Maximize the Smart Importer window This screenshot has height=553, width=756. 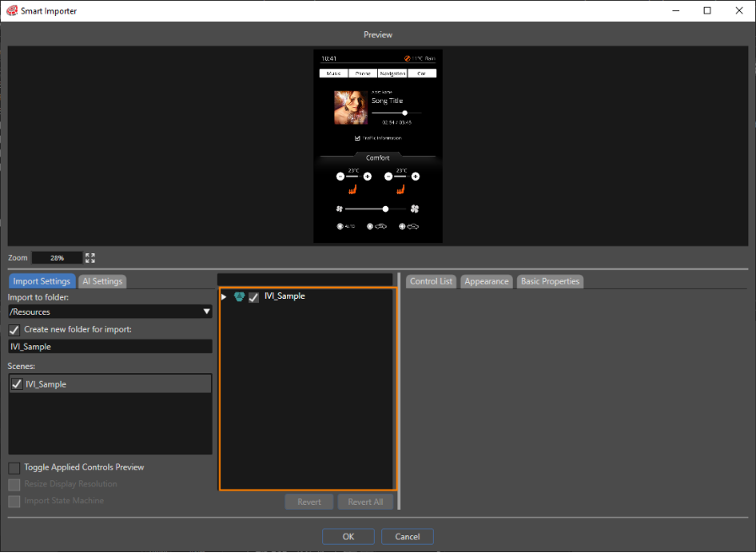pos(707,11)
